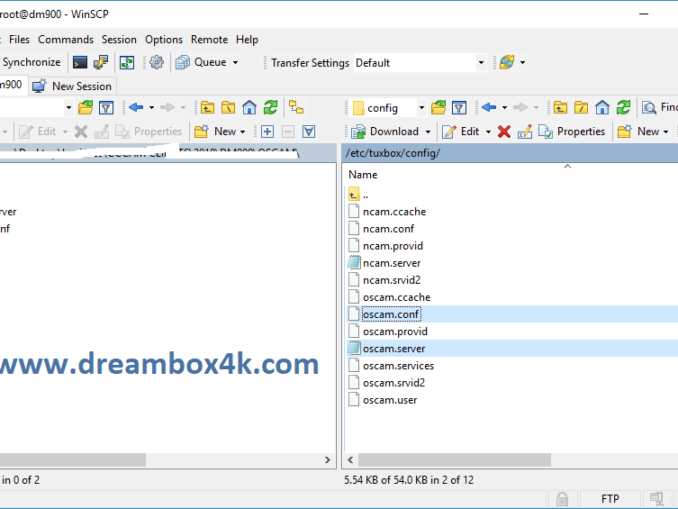The image size is (678, 509).
Task: Open the Remote menu
Action: 209,39
